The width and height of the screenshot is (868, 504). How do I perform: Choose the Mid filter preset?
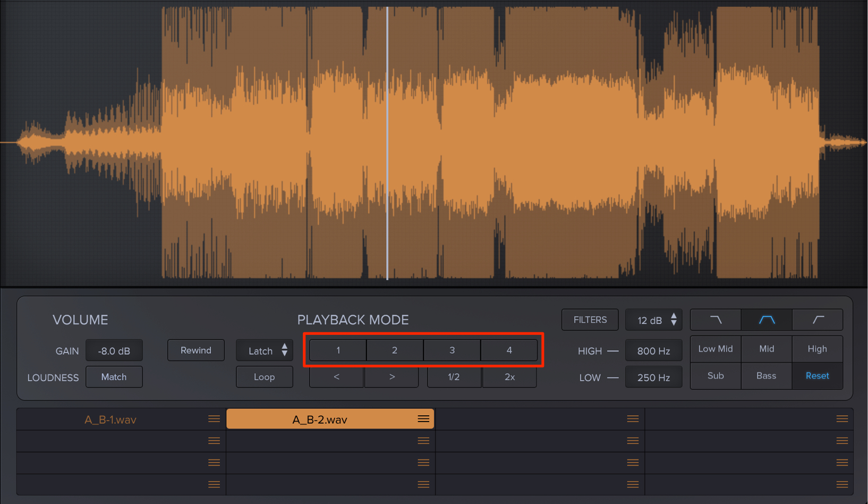coord(767,349)
